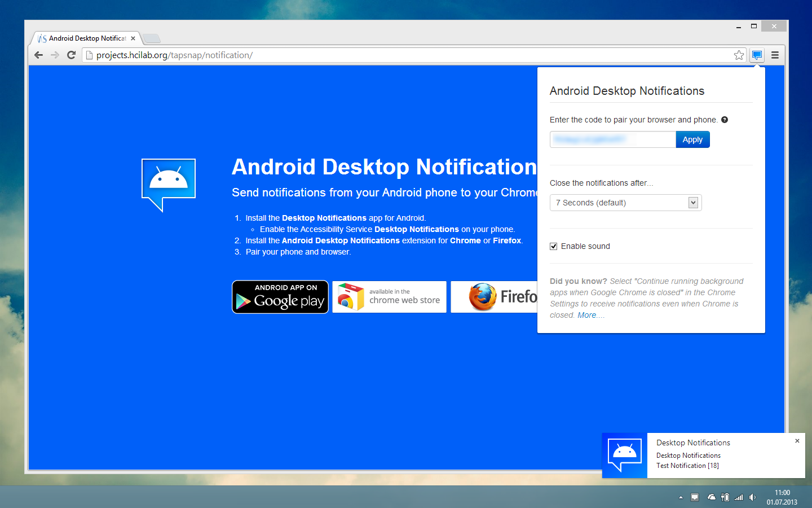Viewport: 812px width, 508px height.
Task: Switch to the Android Desktop Notifications tab
Action: point(86,38)
